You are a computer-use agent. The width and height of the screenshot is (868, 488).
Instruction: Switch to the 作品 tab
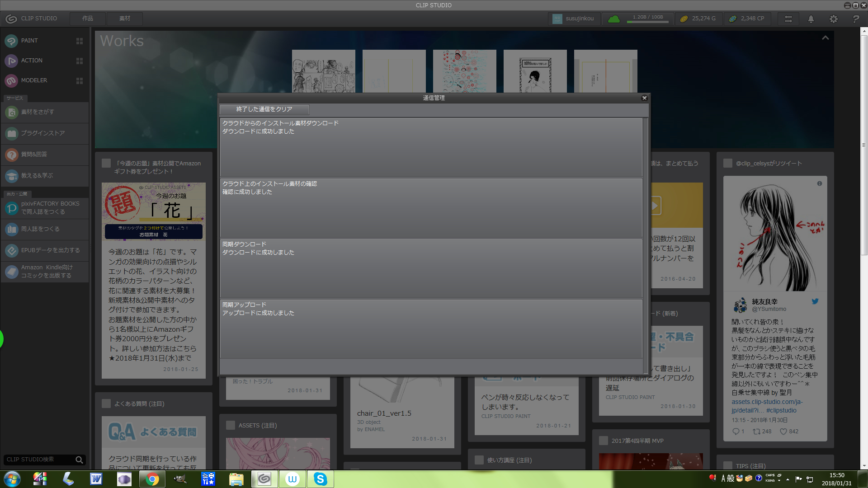tap(88, 19)
